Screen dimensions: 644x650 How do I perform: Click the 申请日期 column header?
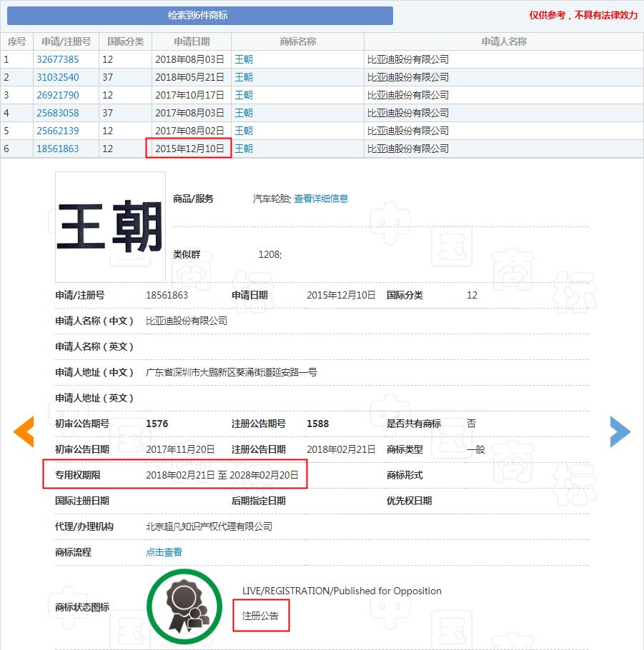pos(192,41)
